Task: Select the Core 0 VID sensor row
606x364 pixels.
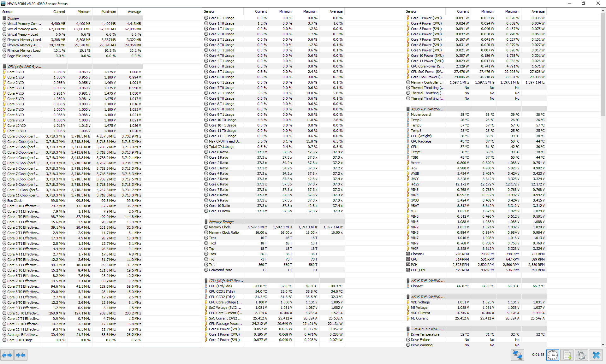Action: (15, 72)
